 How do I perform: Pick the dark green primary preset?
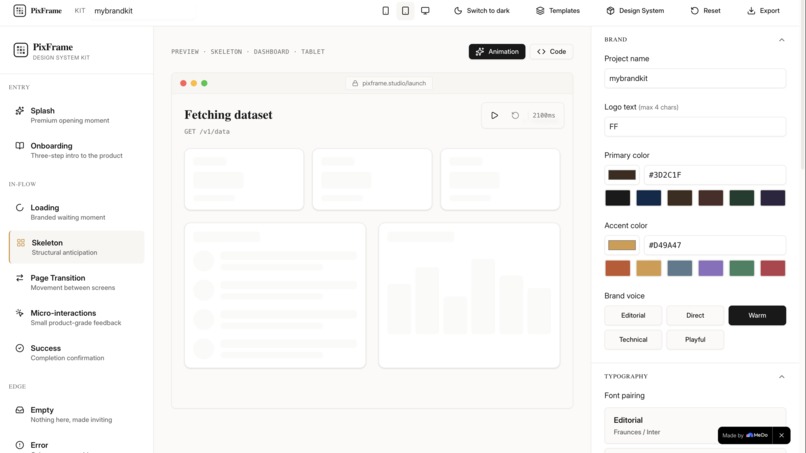pos(742,198)
